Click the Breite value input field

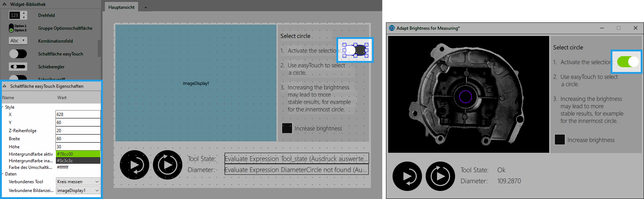(78, 139)
